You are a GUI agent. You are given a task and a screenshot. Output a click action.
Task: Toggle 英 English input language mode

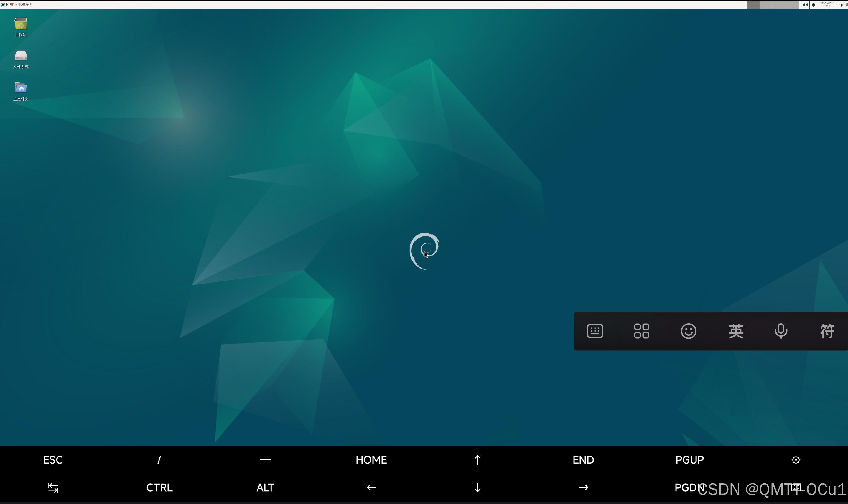click(736, 331)
